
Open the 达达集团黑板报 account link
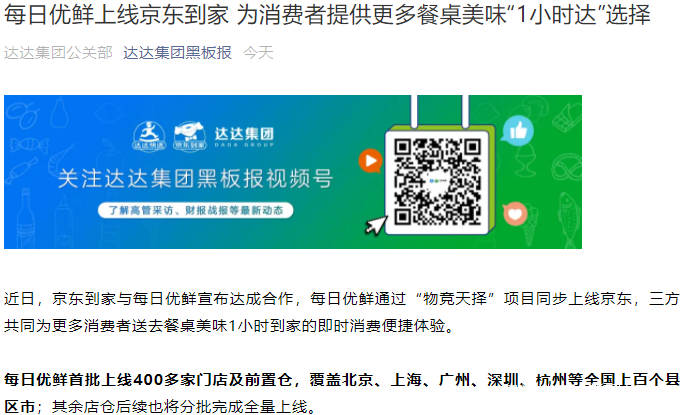[177, 53]
